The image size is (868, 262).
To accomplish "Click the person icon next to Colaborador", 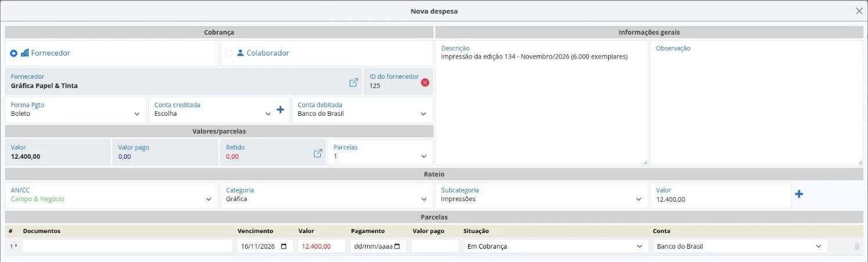I will coord(240,53).
